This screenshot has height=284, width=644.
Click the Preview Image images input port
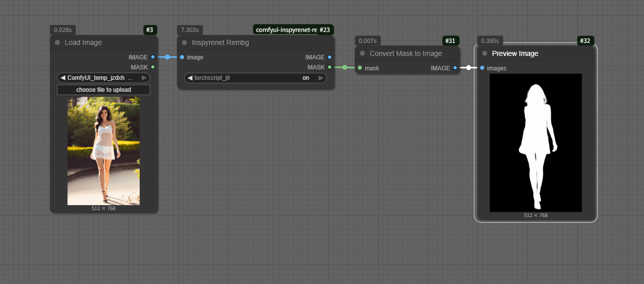click(482, 68)
